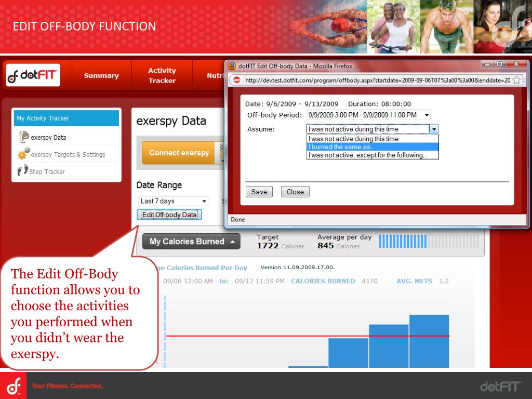Click the dotFIT footer logo icon at left

click(x=14, y=386)
